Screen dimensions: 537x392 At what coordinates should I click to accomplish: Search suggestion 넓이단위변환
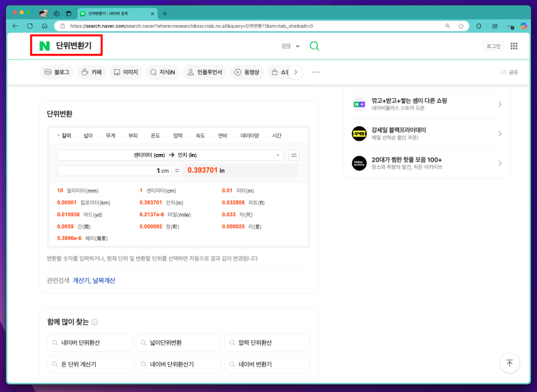click(x=178, y=343)
